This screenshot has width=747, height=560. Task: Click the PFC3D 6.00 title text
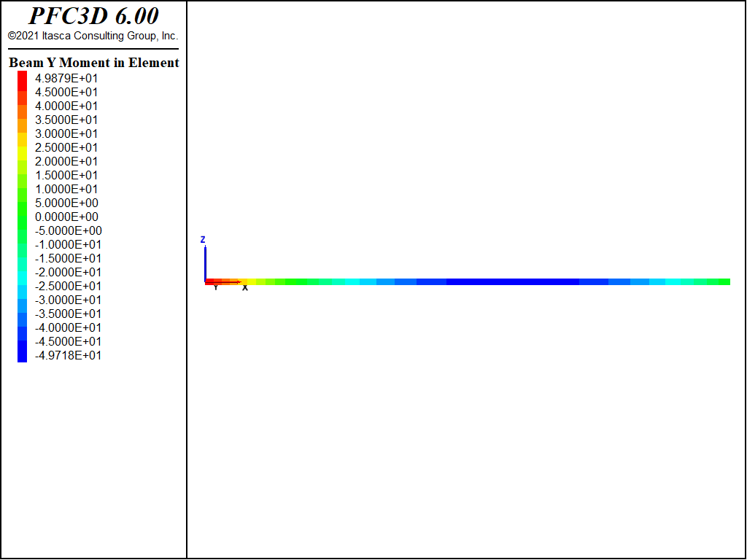click(x=93, y=16)
